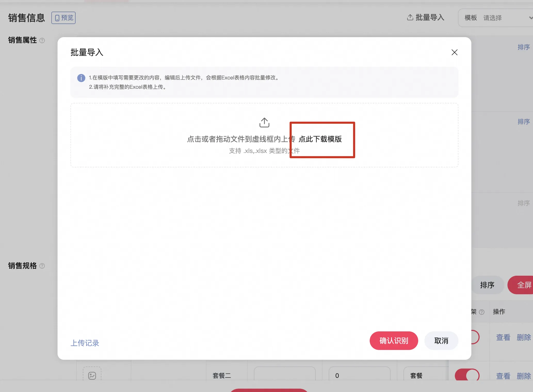Click the 取消 button
This screenshot has height=392, width=533.
tap(441, 341)
